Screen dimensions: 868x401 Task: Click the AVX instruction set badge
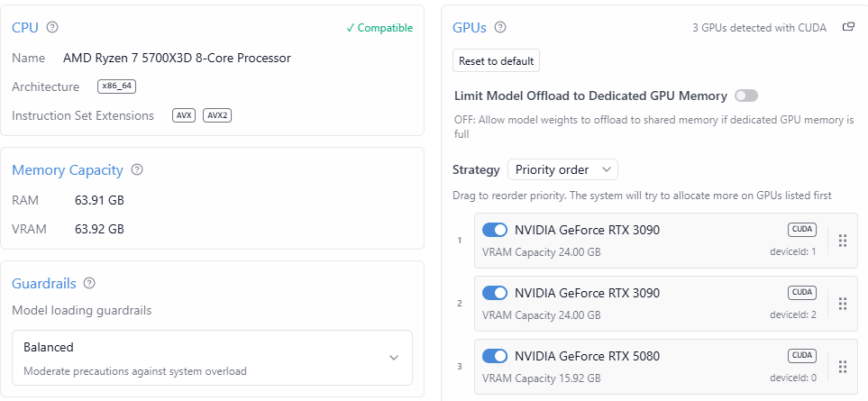point(184,115)
